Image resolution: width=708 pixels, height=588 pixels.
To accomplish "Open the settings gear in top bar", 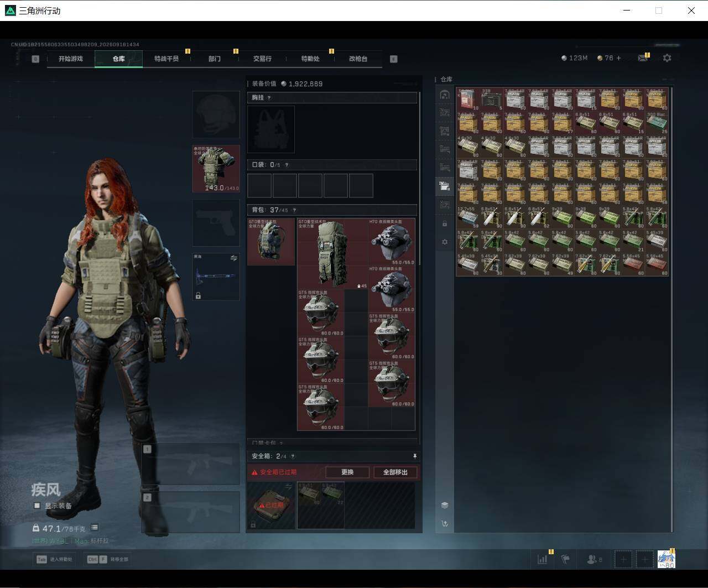I will (x=667, y=58).
